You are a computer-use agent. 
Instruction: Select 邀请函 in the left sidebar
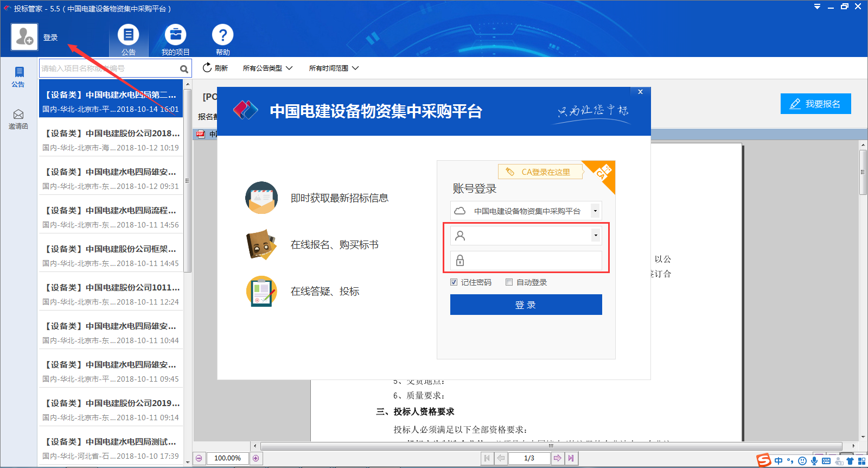pos(18,119)
